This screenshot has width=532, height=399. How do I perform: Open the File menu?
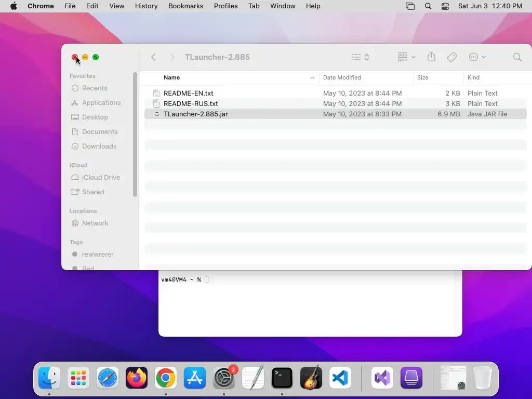pyautogui.click(x=70, y=6)
